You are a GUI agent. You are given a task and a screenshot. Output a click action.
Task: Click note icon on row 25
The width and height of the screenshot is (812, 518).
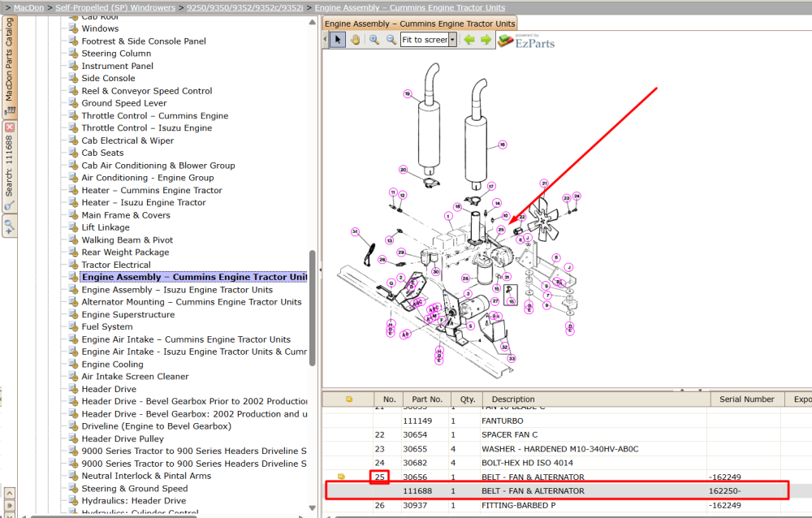pyautogui.click(x=341, y=477)
